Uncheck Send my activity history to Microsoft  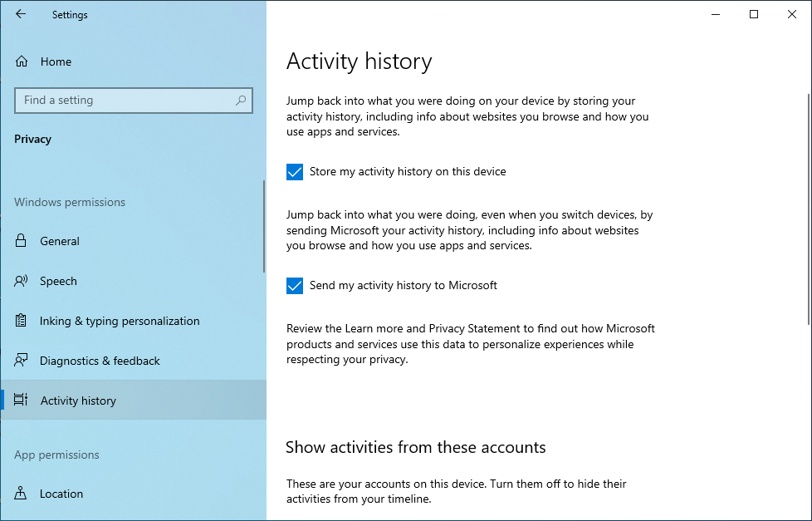pos(295,286)
